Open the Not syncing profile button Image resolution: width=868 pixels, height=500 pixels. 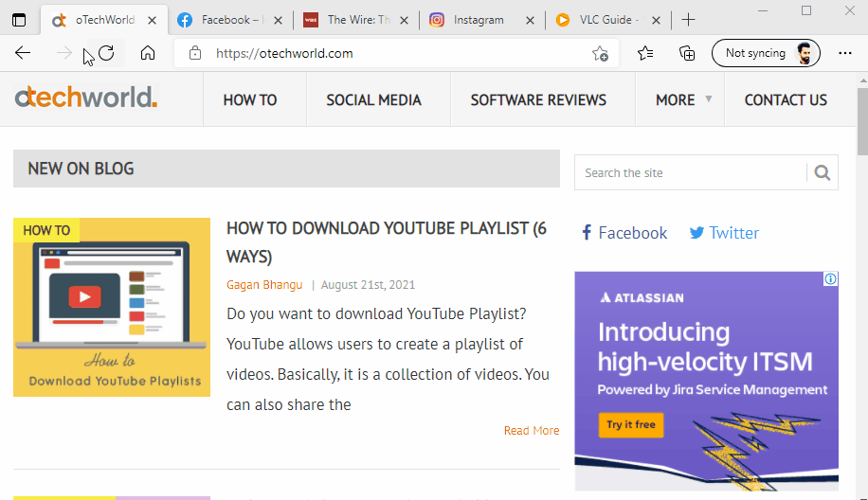tap(766, 53)
